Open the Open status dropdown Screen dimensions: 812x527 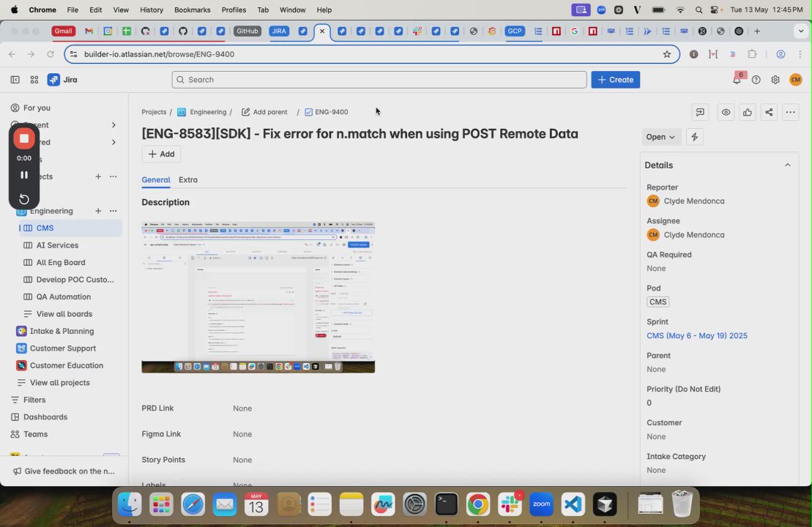pos(660,137)
